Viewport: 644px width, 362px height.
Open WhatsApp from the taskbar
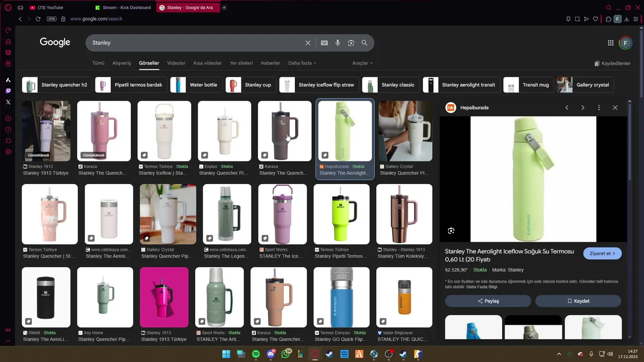(x=286, y=354)
